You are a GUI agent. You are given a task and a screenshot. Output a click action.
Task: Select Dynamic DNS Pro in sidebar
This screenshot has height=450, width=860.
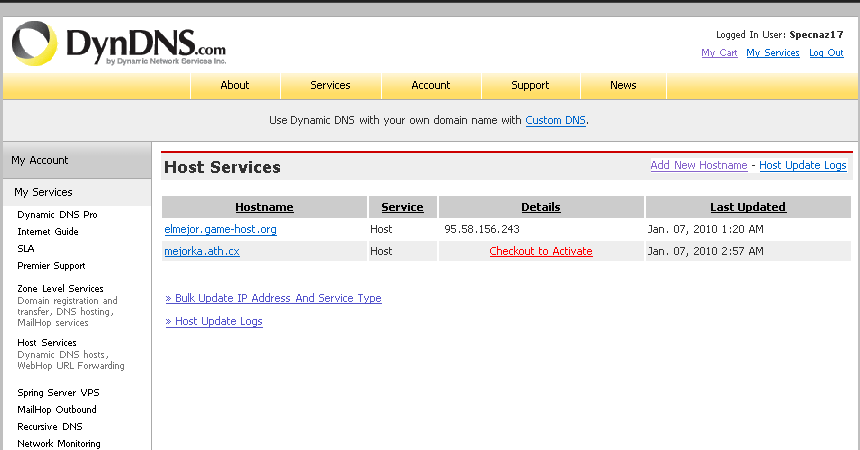[x=57, y=215]
